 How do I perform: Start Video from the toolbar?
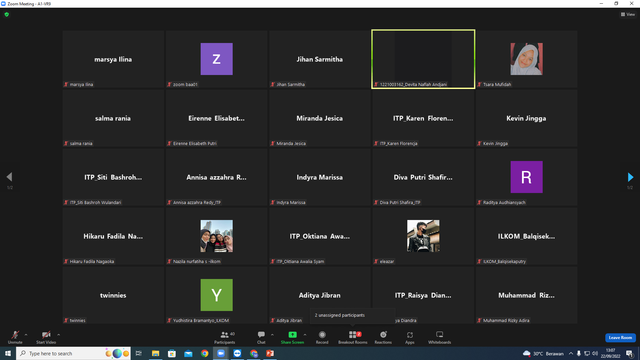[46, 337]
